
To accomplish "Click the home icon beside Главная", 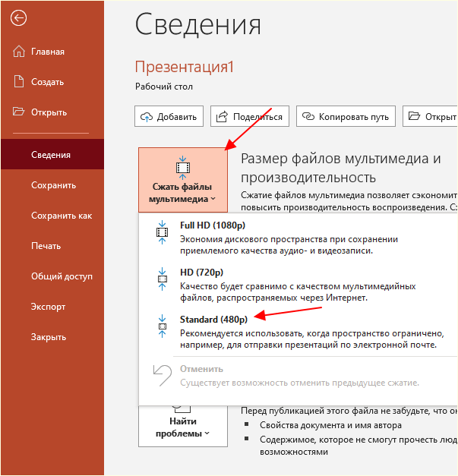I will pos(19,51).
